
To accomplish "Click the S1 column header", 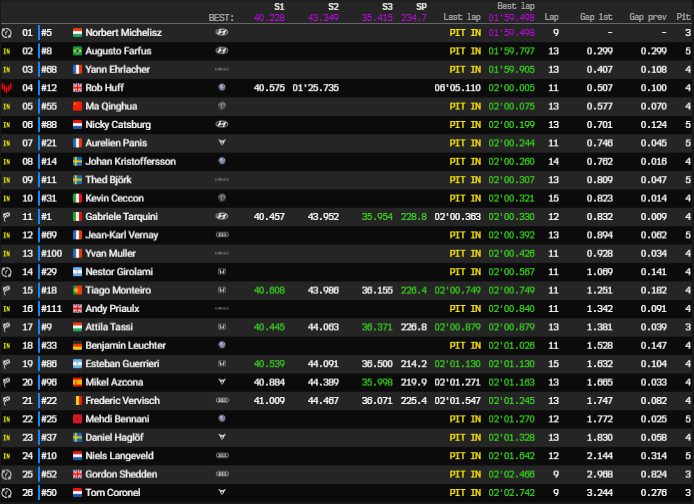I will click(279, 7).
